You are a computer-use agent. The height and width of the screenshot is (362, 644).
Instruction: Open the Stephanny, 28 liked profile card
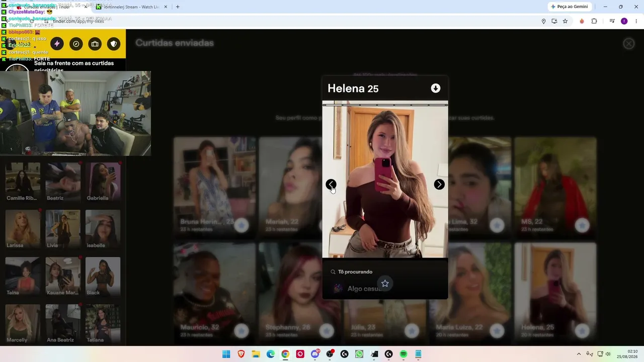tap(300, 293)
